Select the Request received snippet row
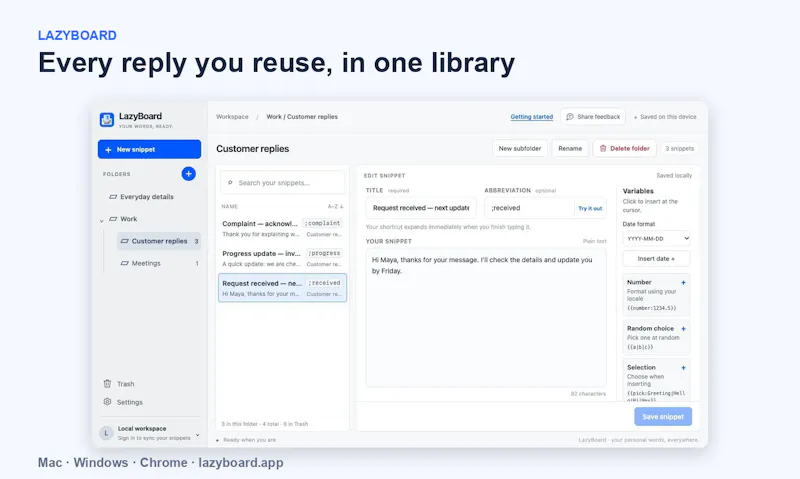This screenshot has width=800, height=479. tap(282, 288)
